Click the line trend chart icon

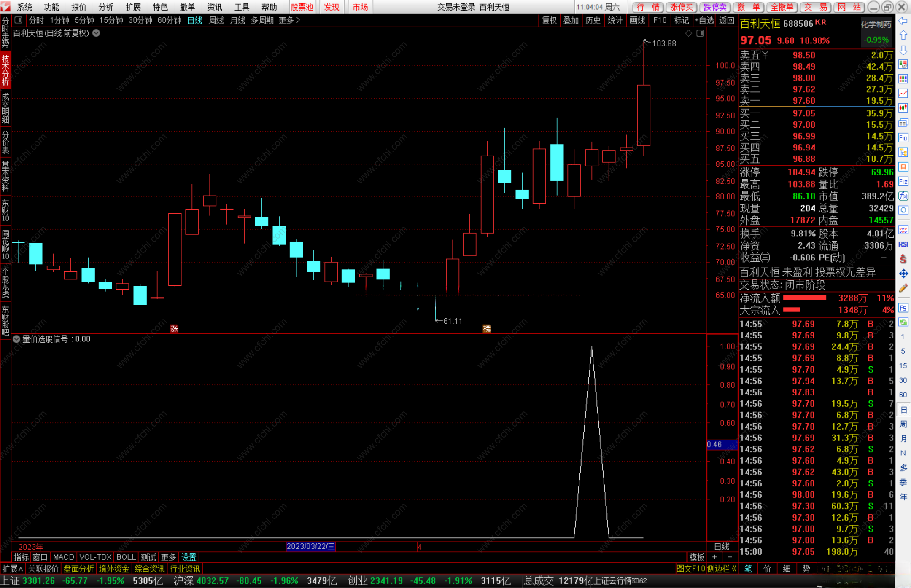tap(903, 93)
